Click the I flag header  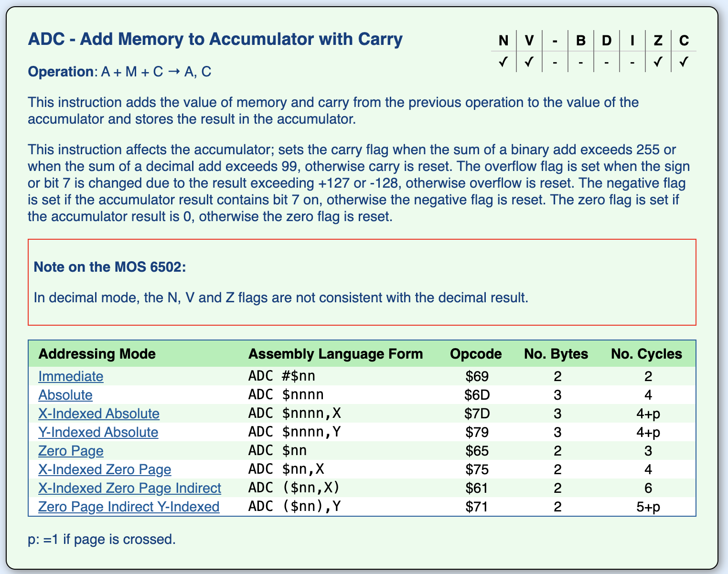pyautogui.click(x=632, y=41)
